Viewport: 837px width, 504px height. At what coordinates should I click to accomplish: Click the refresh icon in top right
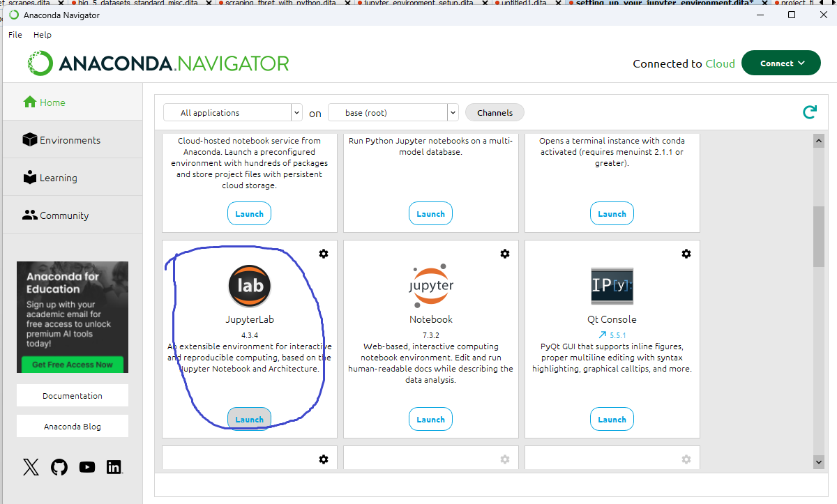pyautogui.click(x=809, y=112)
